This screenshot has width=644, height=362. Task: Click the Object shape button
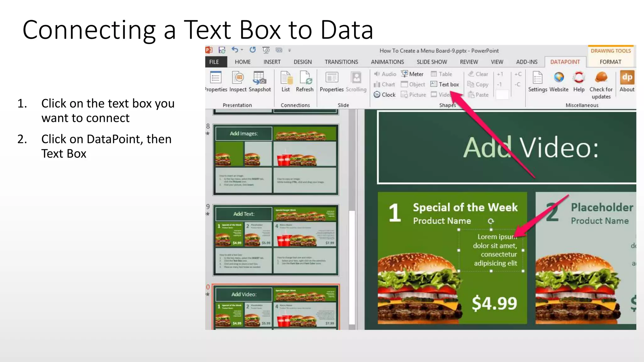(413, 84)
